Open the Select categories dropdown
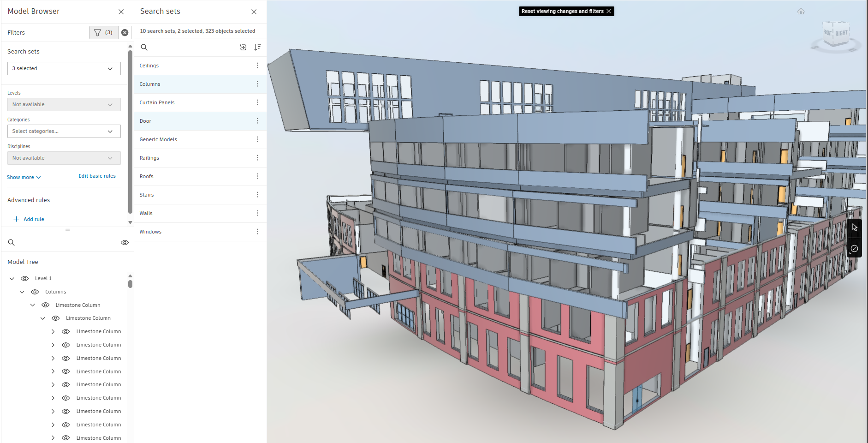Image resolution: width=868 pixels, height=443 pixels. [64, 131]
